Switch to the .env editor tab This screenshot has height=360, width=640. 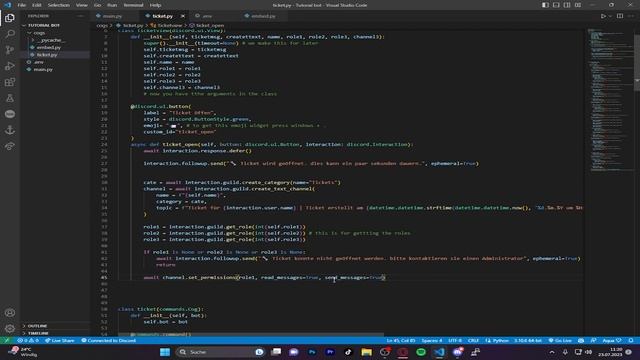pos(207,16)
